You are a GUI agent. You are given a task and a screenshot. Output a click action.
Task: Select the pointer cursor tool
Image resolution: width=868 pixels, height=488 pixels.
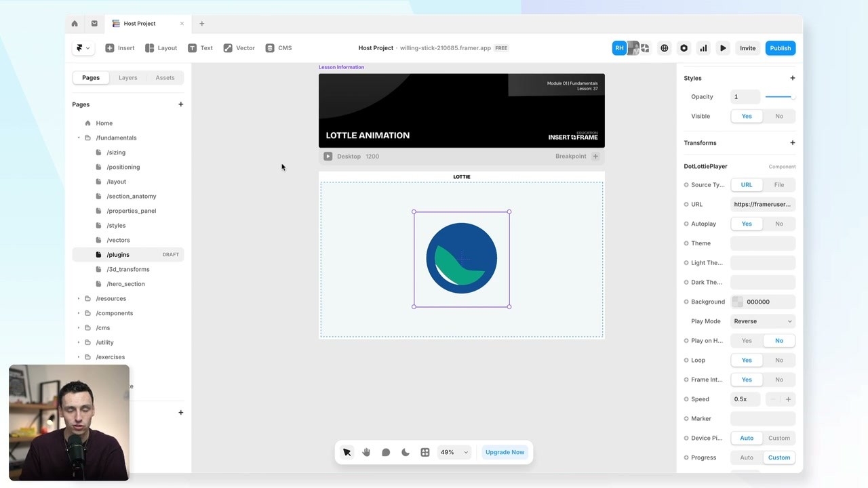coord(347,453)
